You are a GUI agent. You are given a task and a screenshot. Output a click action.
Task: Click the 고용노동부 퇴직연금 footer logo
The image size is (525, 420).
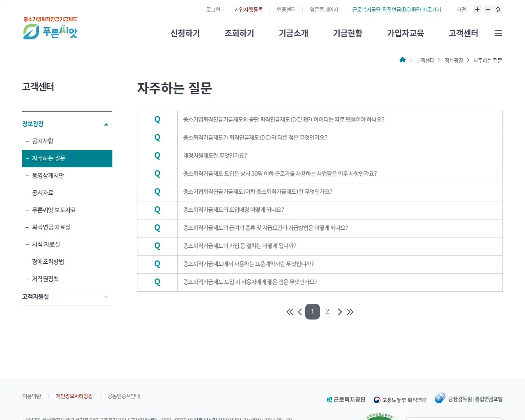400,399
